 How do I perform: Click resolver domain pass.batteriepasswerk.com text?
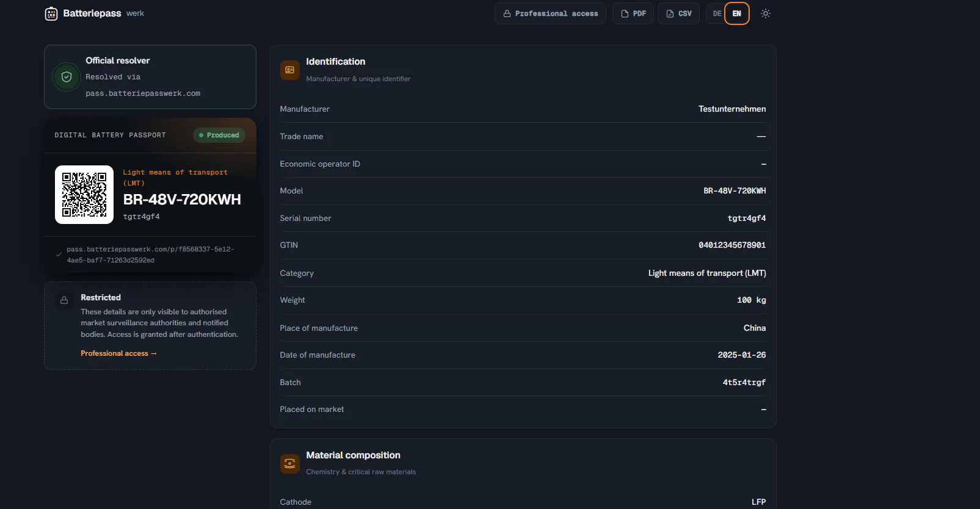point(143,93)
